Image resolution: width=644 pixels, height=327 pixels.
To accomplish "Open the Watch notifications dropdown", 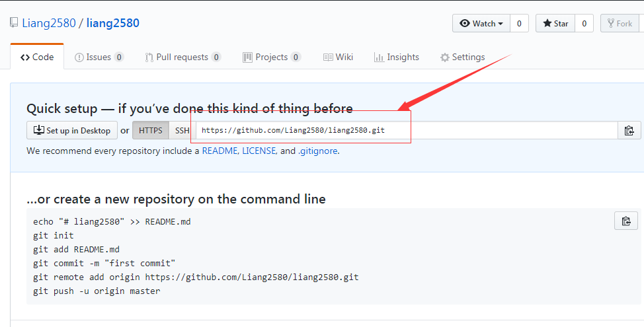I will click(x=481, y=23).
